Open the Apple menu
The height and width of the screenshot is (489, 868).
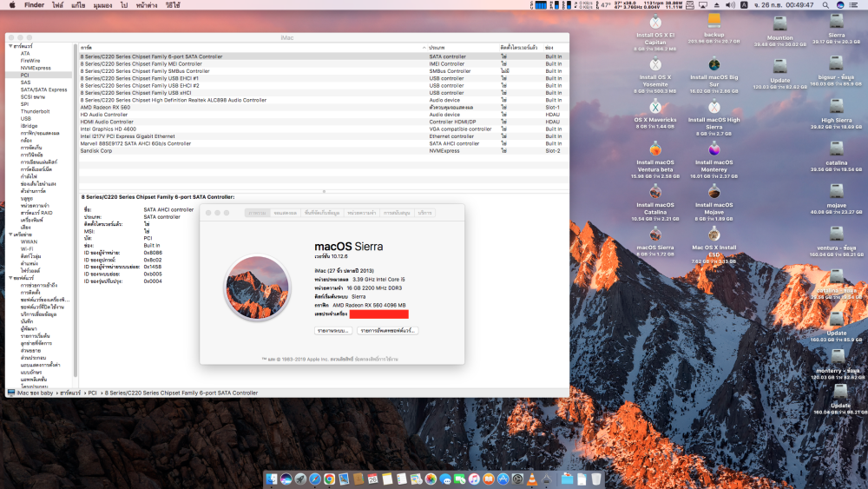[x=12, y=5]
